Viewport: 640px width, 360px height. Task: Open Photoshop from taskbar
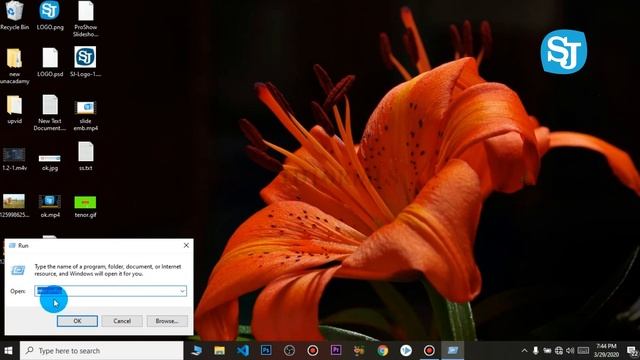tap(266, 351)
